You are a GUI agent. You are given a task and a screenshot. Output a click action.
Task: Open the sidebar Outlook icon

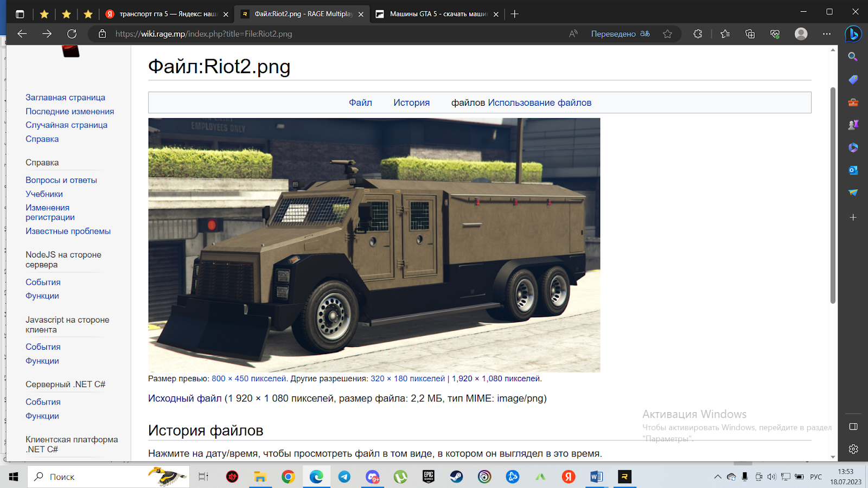[853, 170]
